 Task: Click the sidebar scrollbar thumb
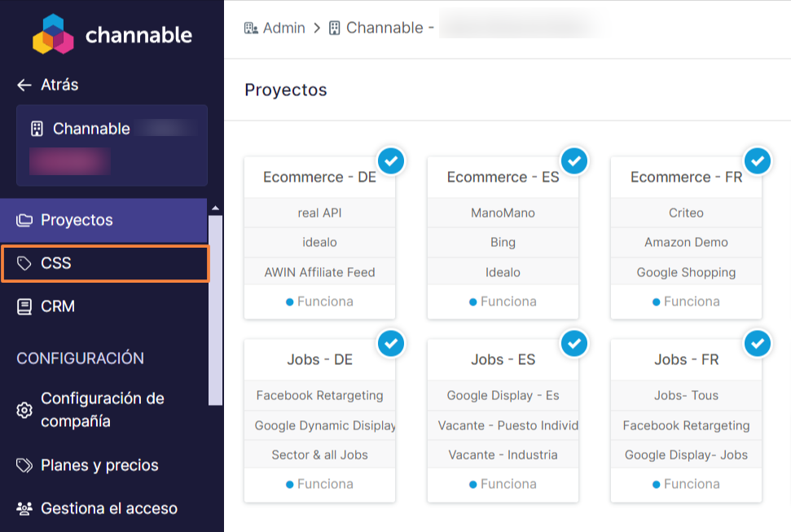215,310
